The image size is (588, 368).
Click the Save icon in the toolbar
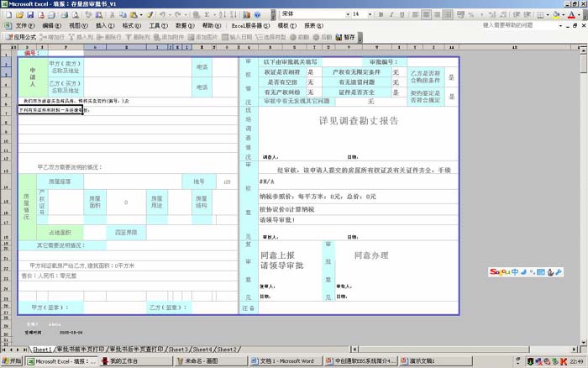(x=30, y=15)
